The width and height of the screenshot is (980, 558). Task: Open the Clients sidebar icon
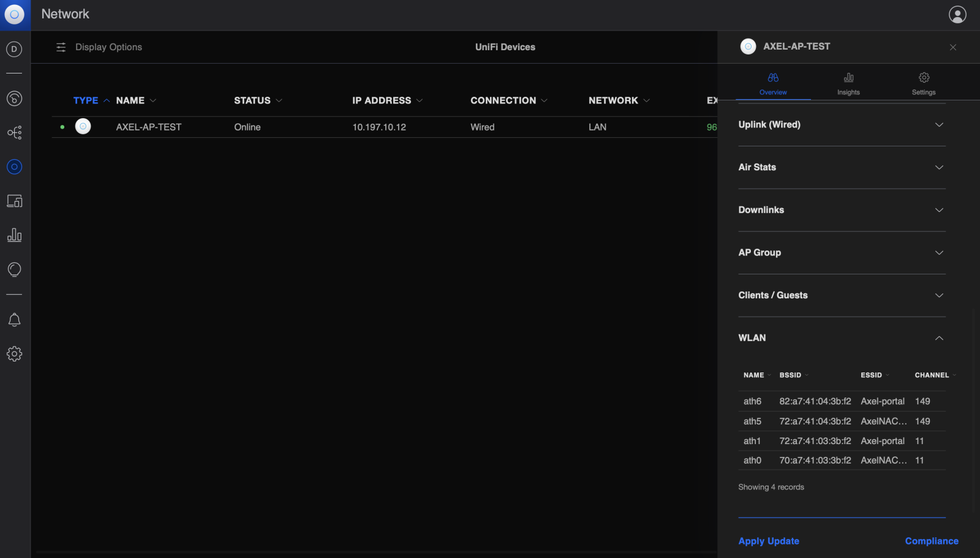click(x=14, y=201)
